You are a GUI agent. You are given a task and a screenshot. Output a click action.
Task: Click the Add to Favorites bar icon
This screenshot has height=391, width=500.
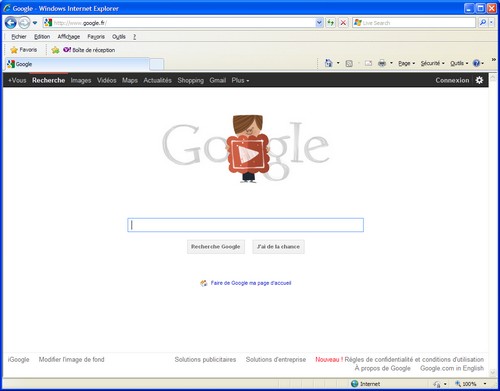[x=55, y=50]
